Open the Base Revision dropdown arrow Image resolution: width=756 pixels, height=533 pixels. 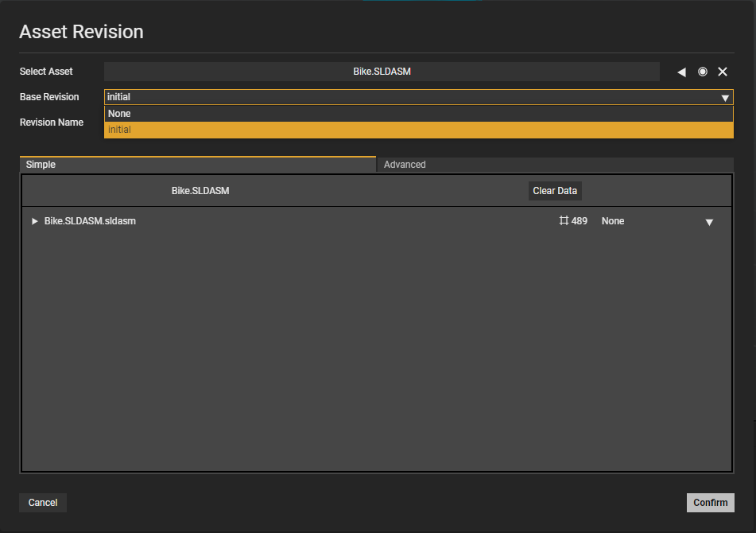pyautogui.click(x=725, y=97)
